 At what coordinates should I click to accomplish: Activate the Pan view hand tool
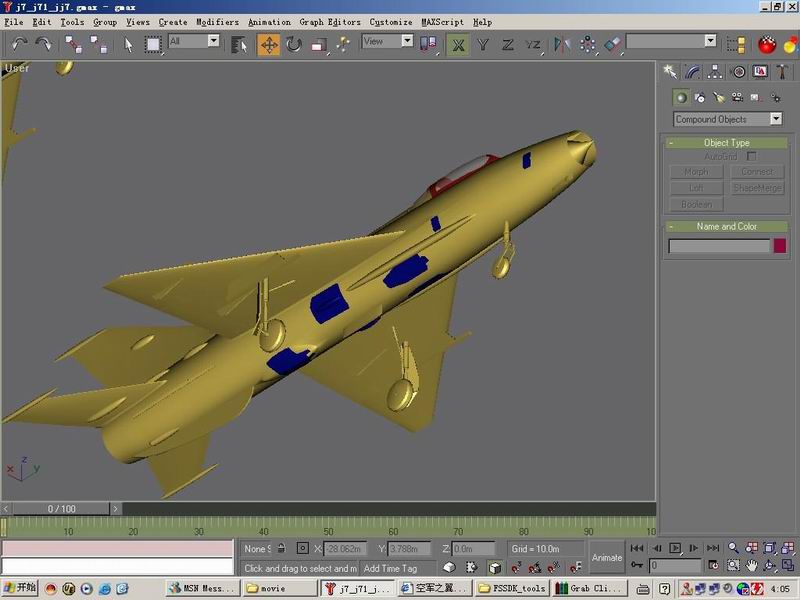[x=751, y=566]
